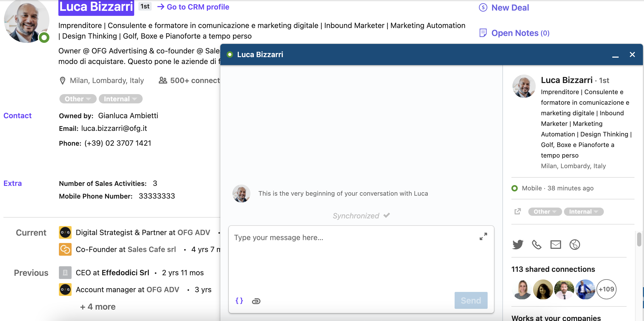This screenshot has height=321, width=644.
Task: Click the green online indicator on large profile photo
Action: click(x=44, y=38)
